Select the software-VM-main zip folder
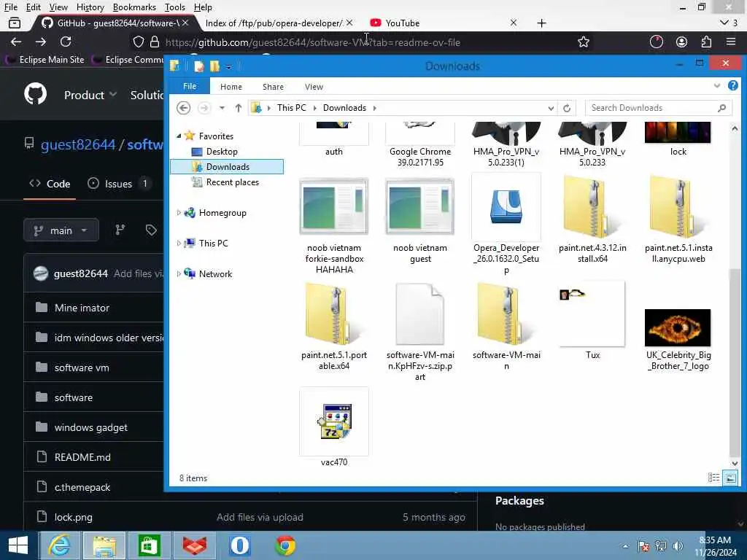The image size is (747, 560). [x=506, y=327]
